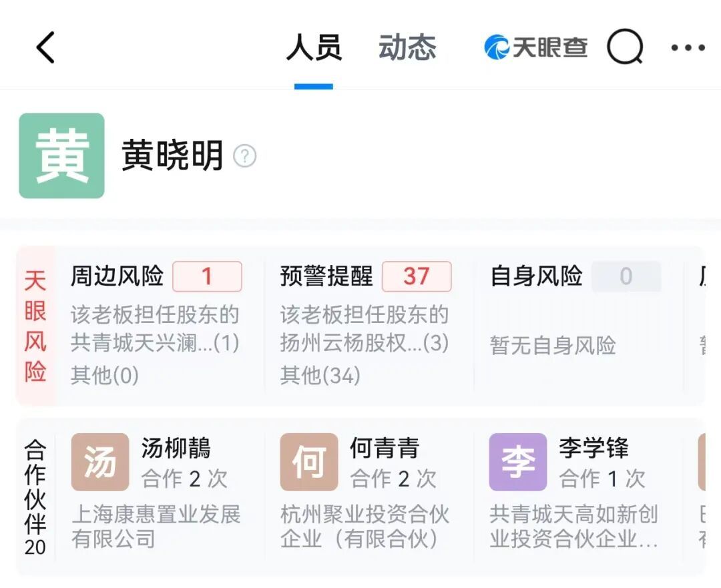721x588 pixels.
Task: Tap the green 黄 avatar
Action: [x=61, y=156]
